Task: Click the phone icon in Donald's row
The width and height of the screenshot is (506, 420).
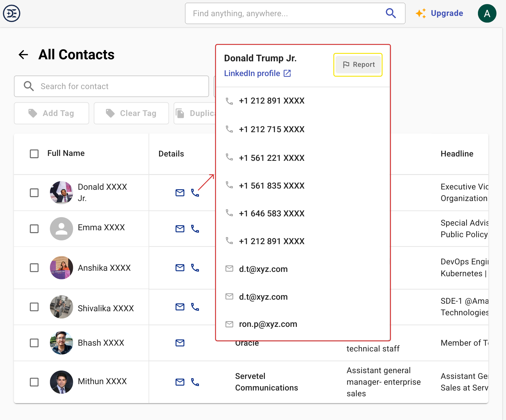Action: coord(195,193)
